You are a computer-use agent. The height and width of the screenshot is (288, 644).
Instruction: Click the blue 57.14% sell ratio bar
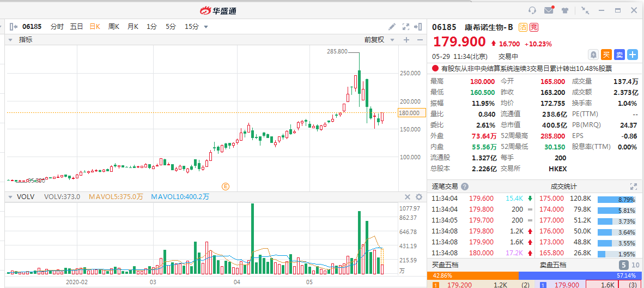point(580,275)
